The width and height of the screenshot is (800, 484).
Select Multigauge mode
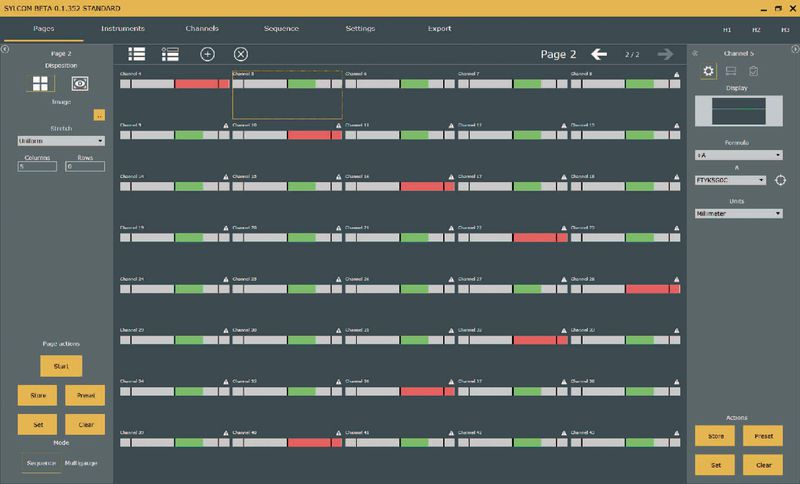click(83, 463)
